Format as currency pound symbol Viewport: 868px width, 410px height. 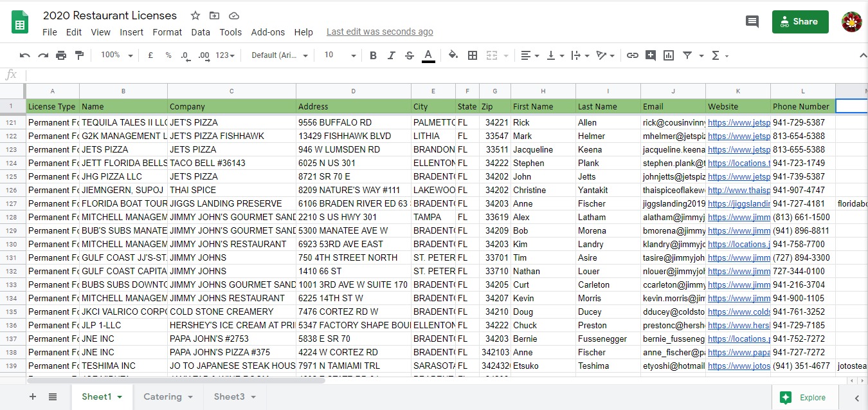pos(150,55)
